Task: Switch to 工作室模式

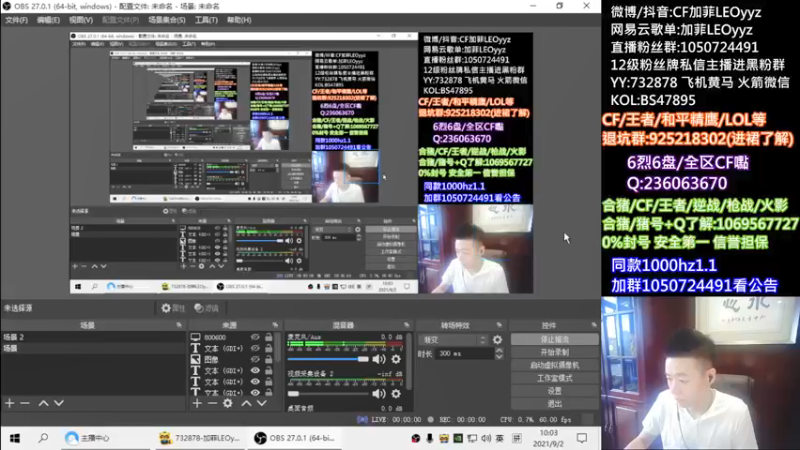Action: [555, 378]
